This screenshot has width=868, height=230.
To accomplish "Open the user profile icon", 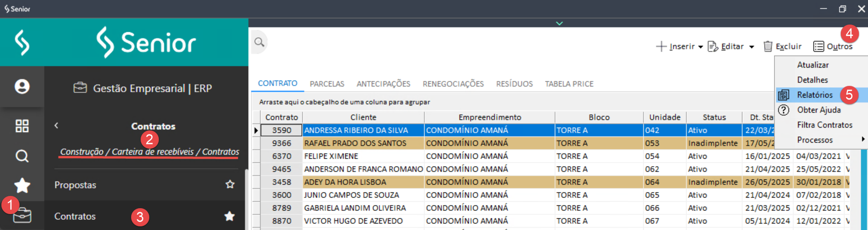I will 22,86.
